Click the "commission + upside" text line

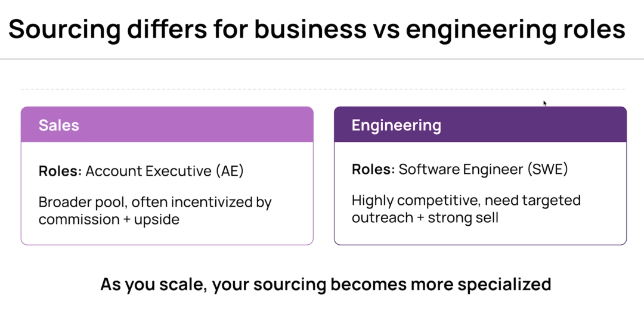click(x=109, y=219)
